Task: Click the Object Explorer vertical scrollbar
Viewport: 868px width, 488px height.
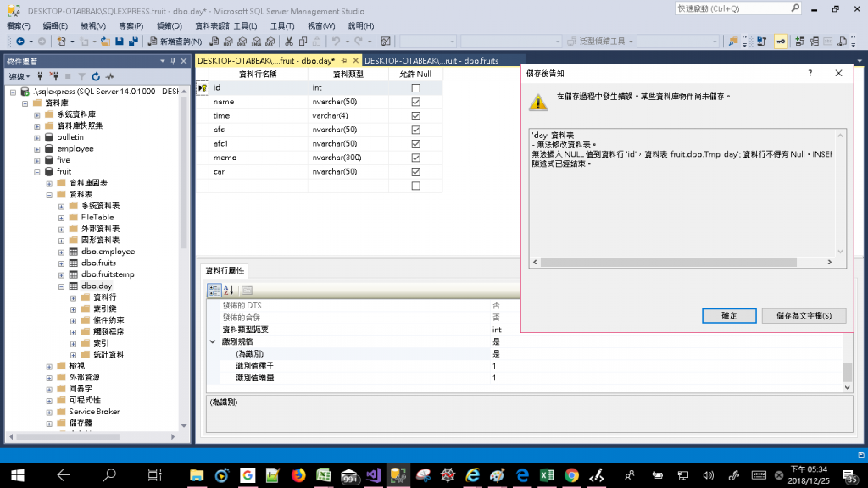Action: [184, 258]
